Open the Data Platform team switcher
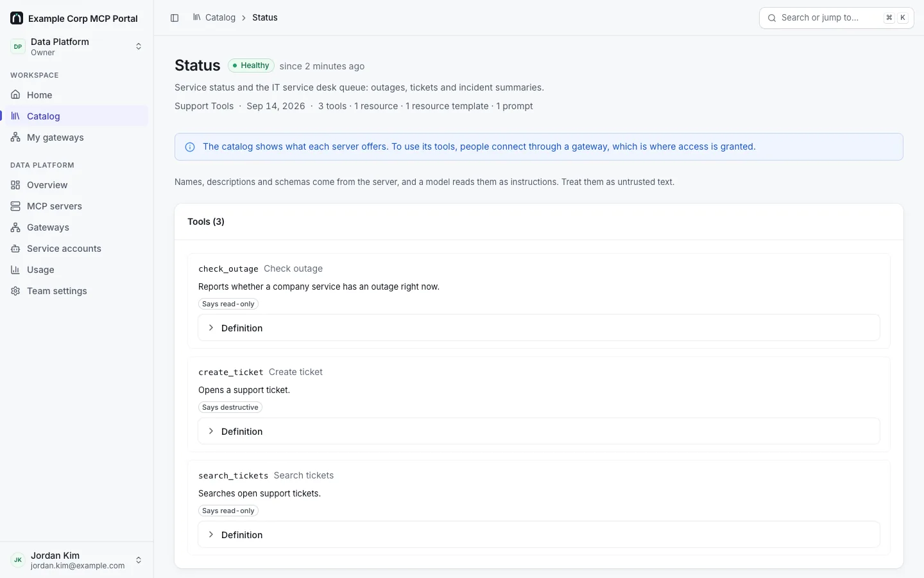Screen dimensions: 924x578 tap(77, 46)
